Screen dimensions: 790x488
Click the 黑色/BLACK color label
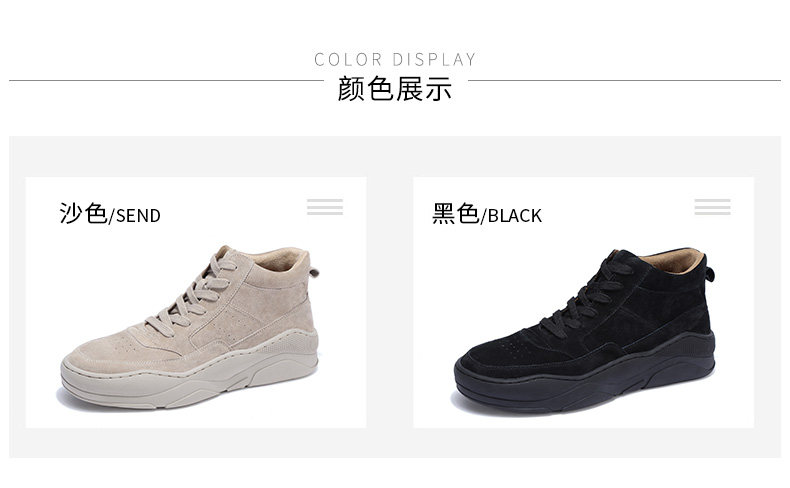[x=487, y=214]
